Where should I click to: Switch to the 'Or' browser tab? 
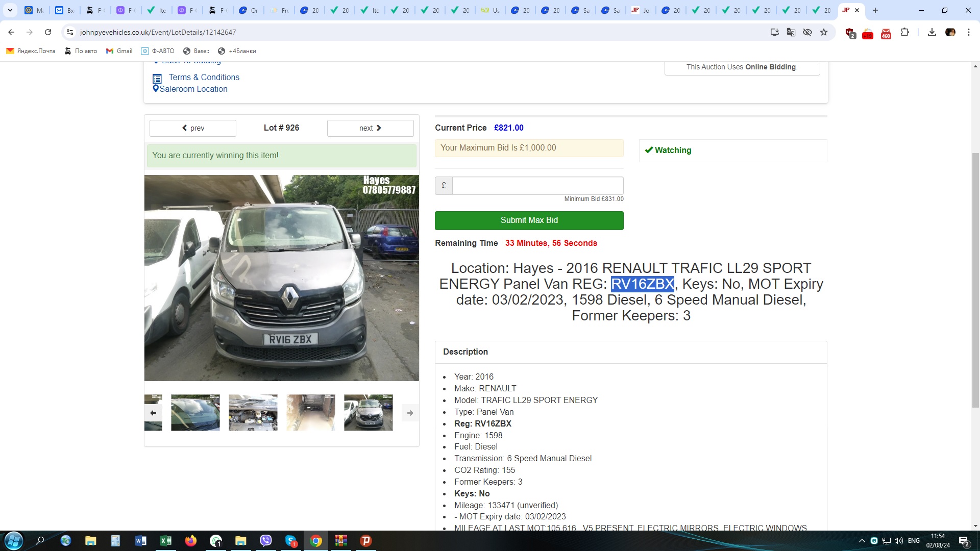tap(249, 10)
